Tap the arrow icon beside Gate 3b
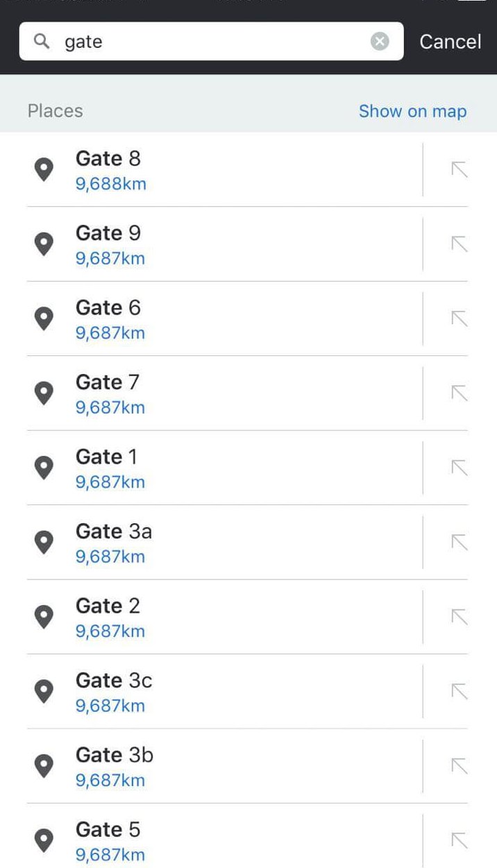This screenshot has width=497, height=868. tap(458, 766)
